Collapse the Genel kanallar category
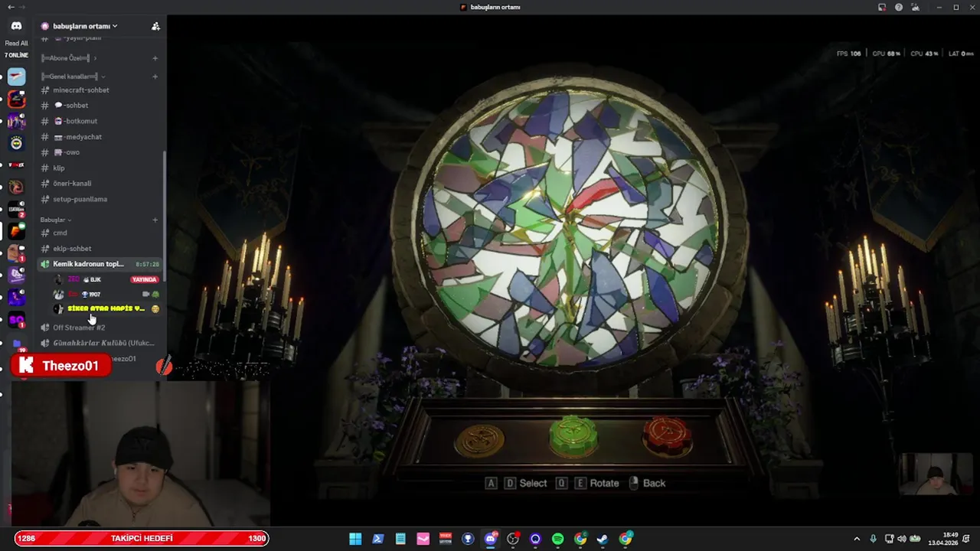The image size is (980, 551). tap(73, 77)
